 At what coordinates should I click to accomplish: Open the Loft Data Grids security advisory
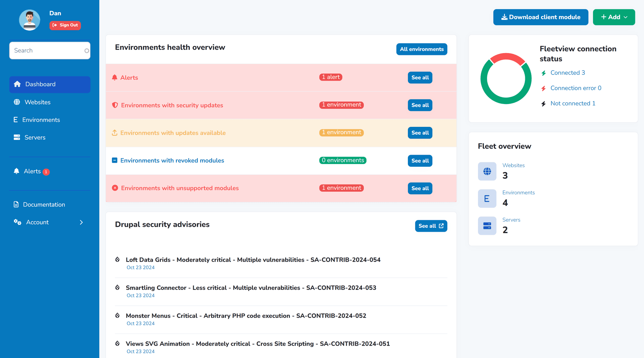[x=253, y=260]
